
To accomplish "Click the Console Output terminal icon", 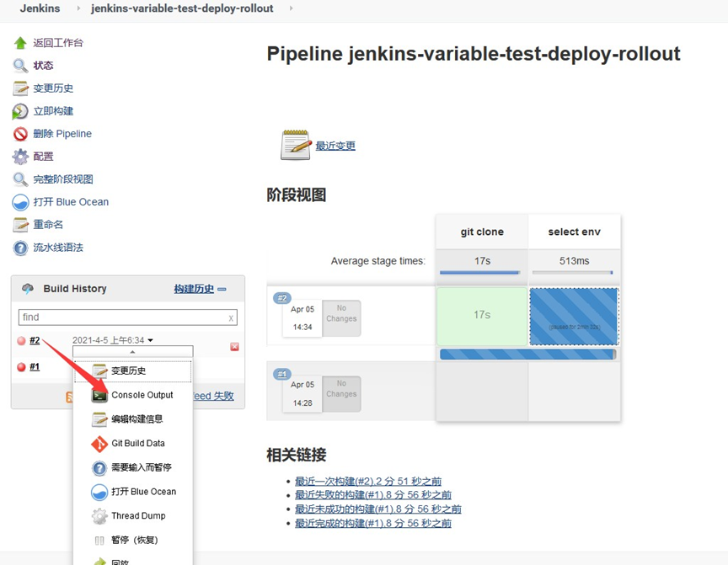I will coord(99,395).
